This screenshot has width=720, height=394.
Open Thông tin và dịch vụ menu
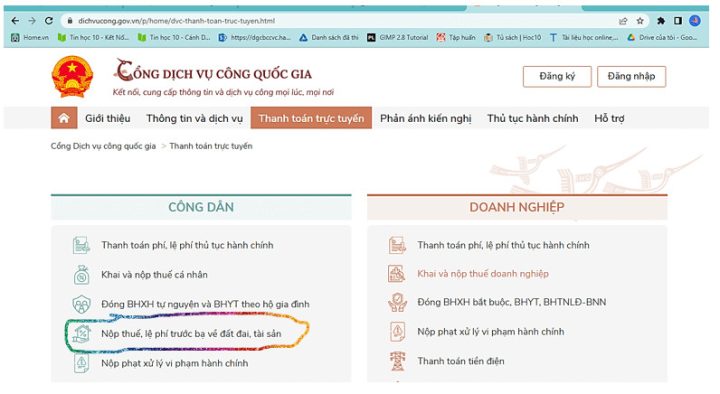[194, 118]
